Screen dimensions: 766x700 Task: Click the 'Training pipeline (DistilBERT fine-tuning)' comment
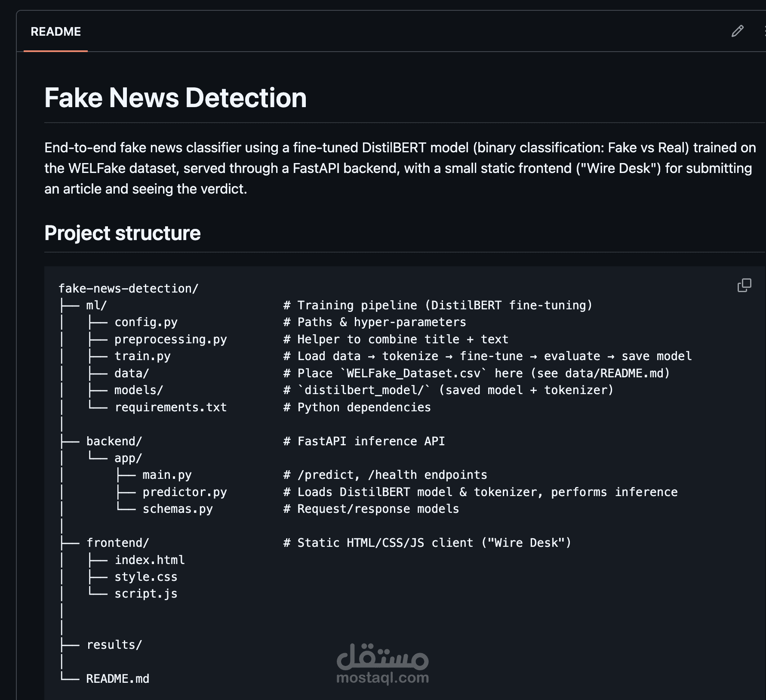coord(438,305)
